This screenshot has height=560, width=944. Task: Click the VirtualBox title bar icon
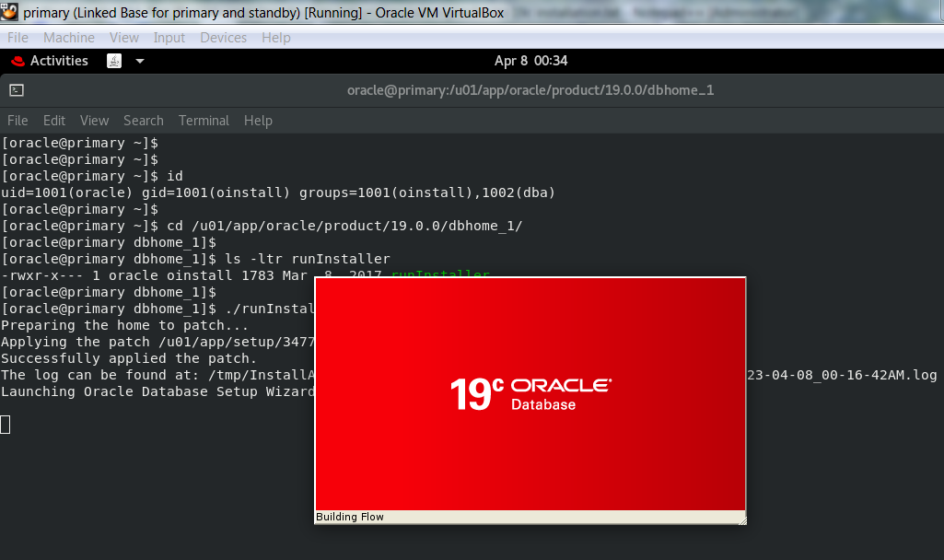9,11
